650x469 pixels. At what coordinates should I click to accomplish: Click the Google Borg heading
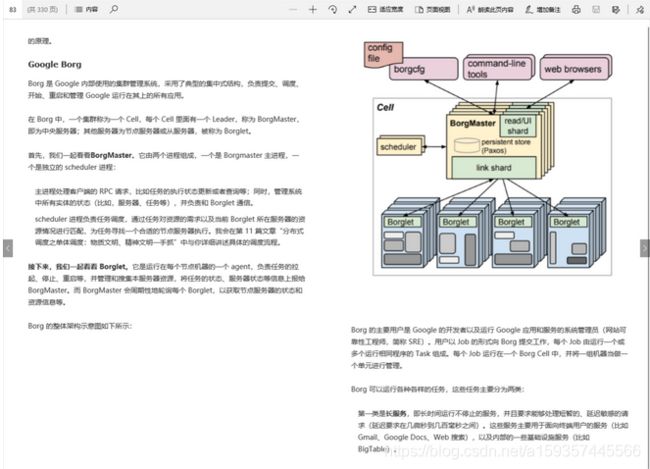(55, 64)
